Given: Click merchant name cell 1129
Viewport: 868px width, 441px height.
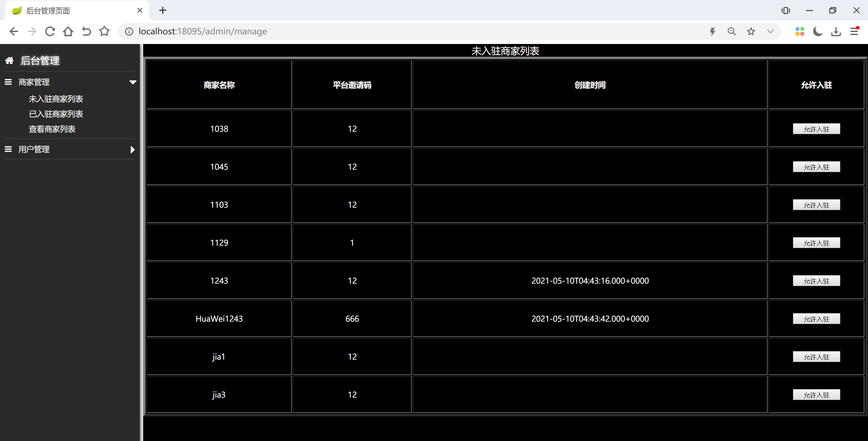Looking at the screenshot, I should (x=219, y=243).
